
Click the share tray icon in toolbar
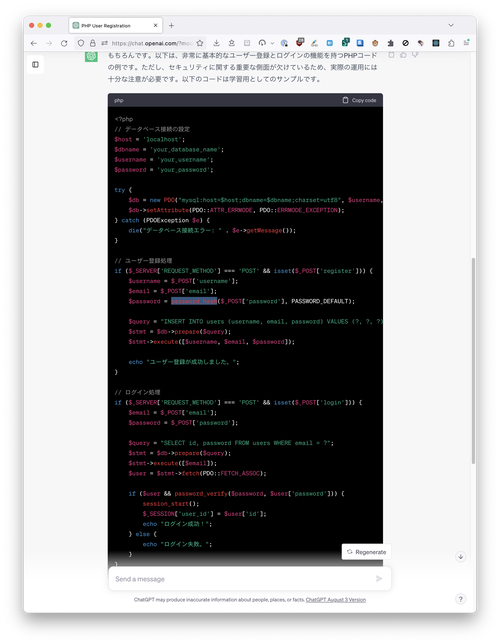(232, 43)
